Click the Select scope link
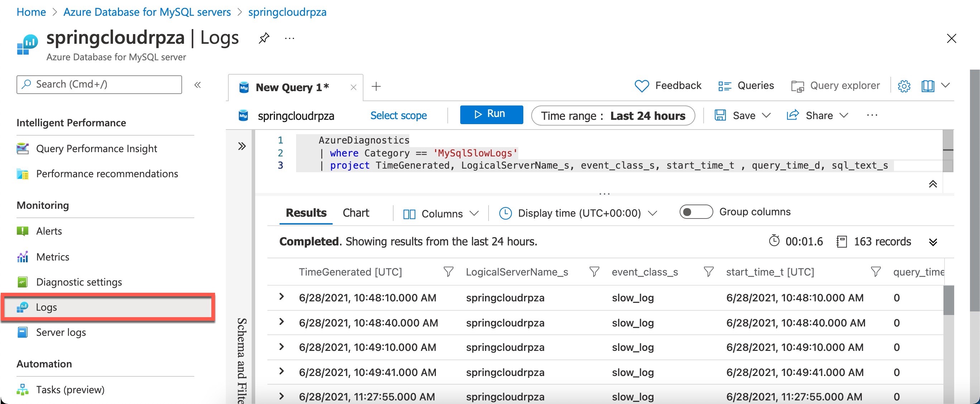Screen dimensions: 980x404 tap(398, 116)
